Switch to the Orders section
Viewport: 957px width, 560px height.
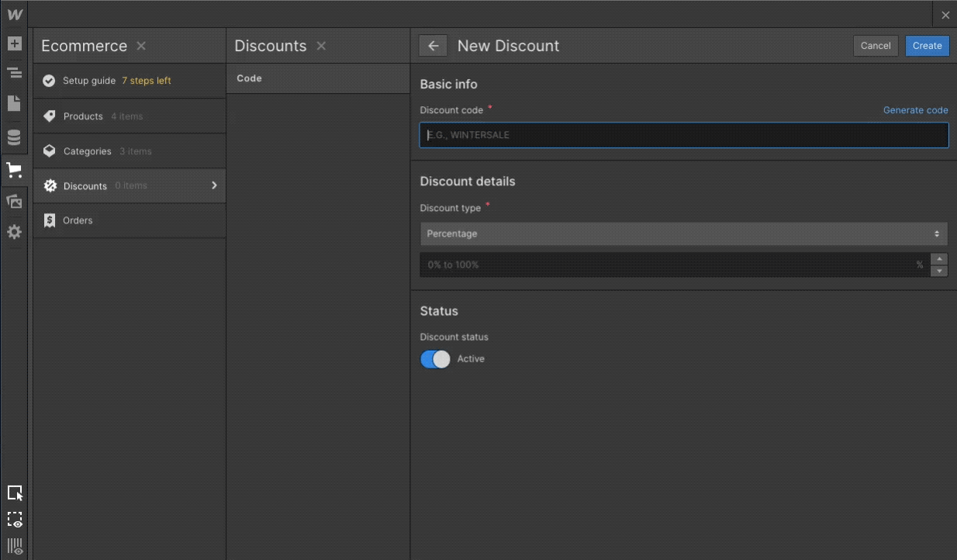click(x=78, y=220)
